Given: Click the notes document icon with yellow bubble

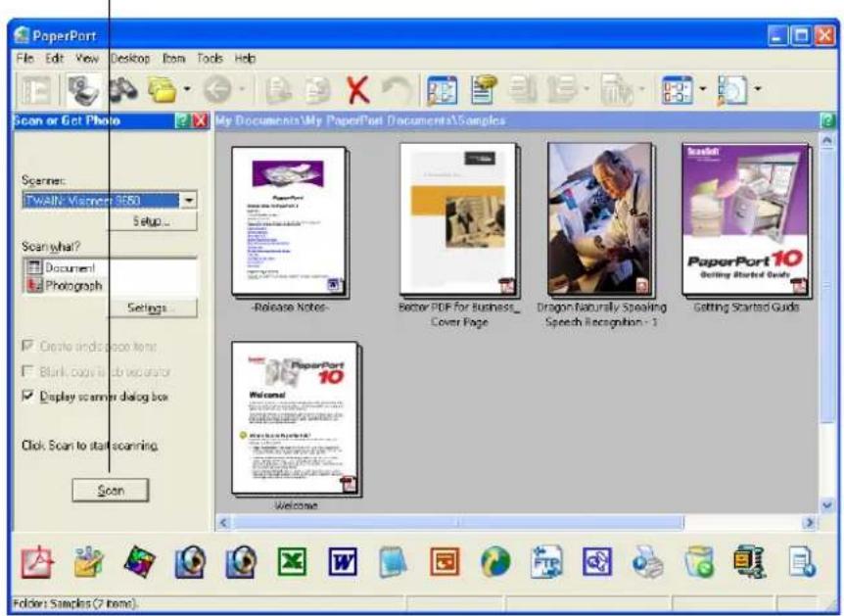Looking at the screenshot, I should point(484,89).
